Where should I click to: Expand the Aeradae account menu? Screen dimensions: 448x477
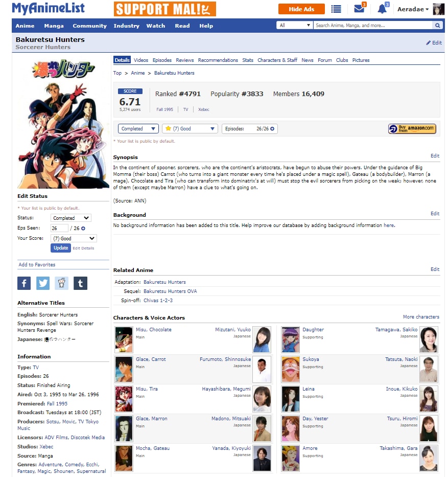pyautogui.click(x=413, y=9)
